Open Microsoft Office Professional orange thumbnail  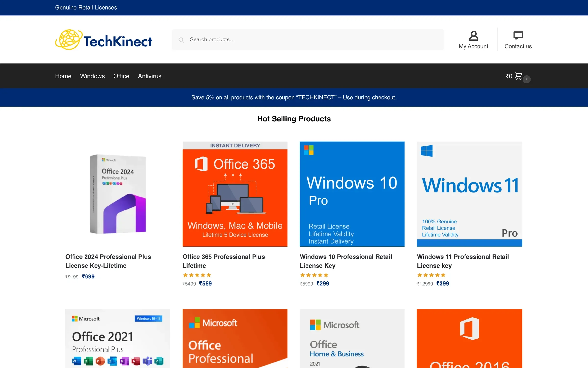(x=235, y=339)
